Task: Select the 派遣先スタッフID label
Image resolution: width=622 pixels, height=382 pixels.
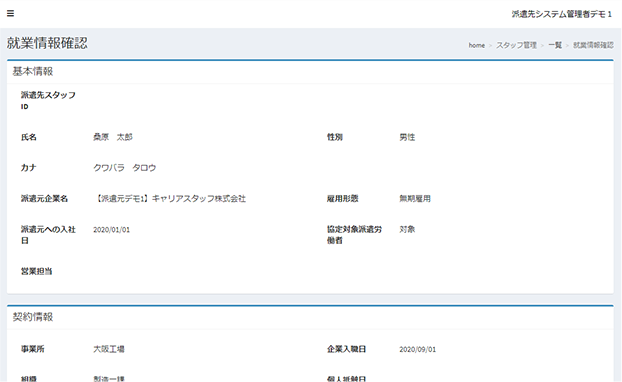Action: (48, 100)
